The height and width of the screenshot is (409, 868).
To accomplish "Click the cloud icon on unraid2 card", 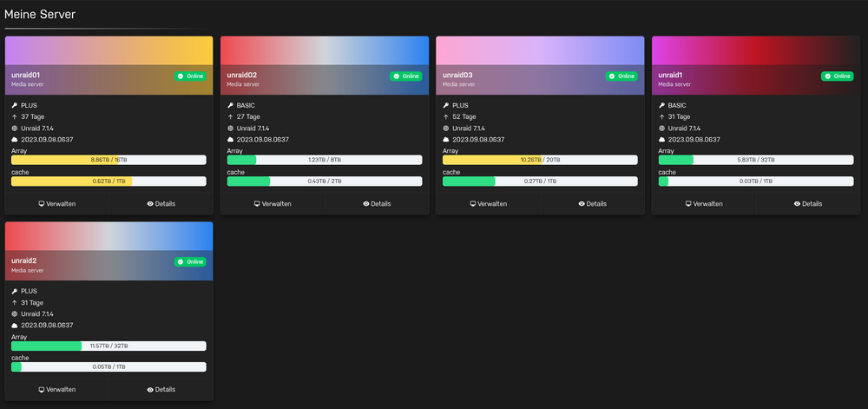I will coord(15,326).
